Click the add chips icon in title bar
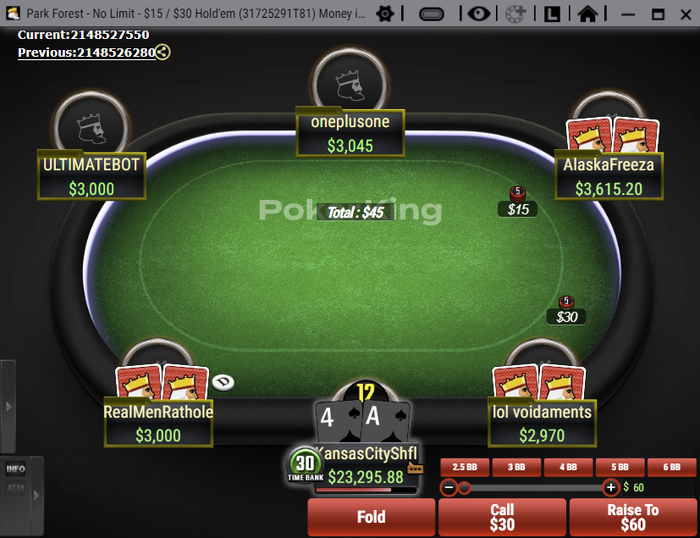Viewport: 700px width, 538px height. click(x=516, y=14)
